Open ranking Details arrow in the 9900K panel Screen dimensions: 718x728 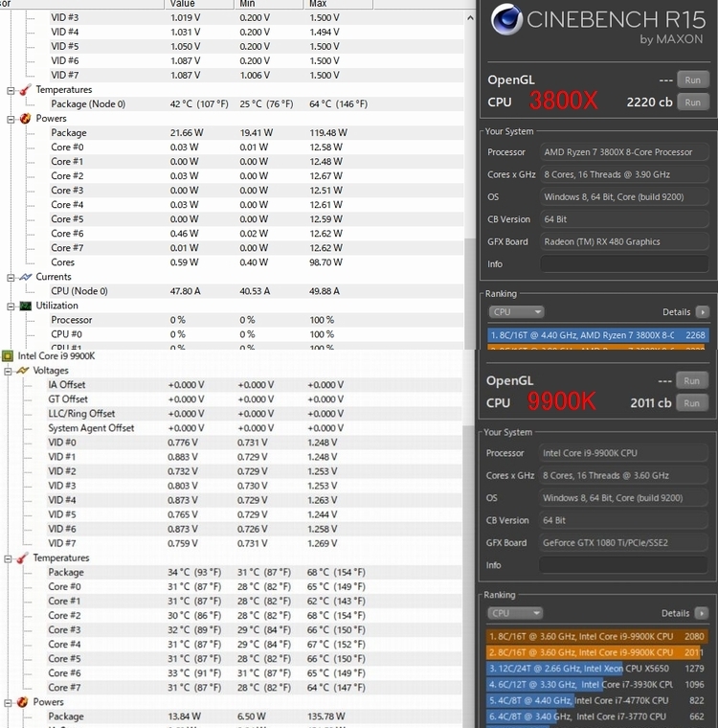click(702, 613)
